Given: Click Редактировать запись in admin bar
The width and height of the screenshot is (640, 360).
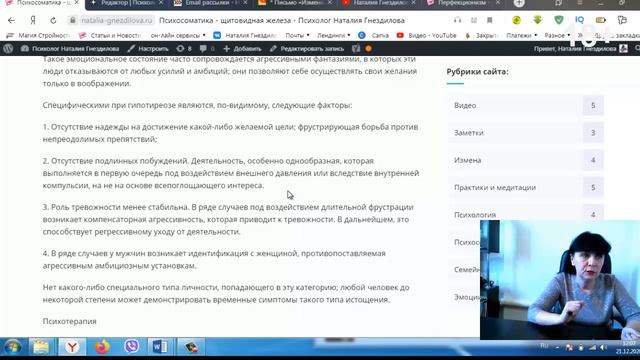Looking at the screenshot, I should (307, 49).
